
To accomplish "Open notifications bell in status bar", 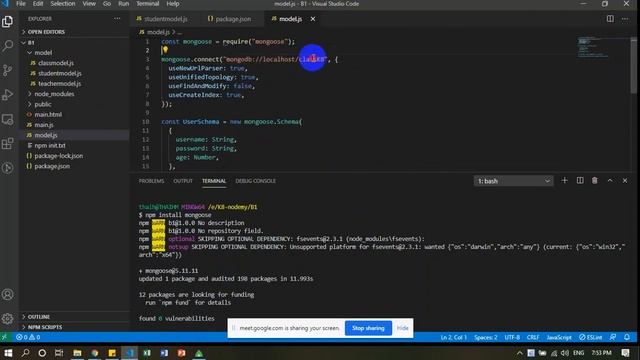I will pyautogui.click(x=627, y=337).
